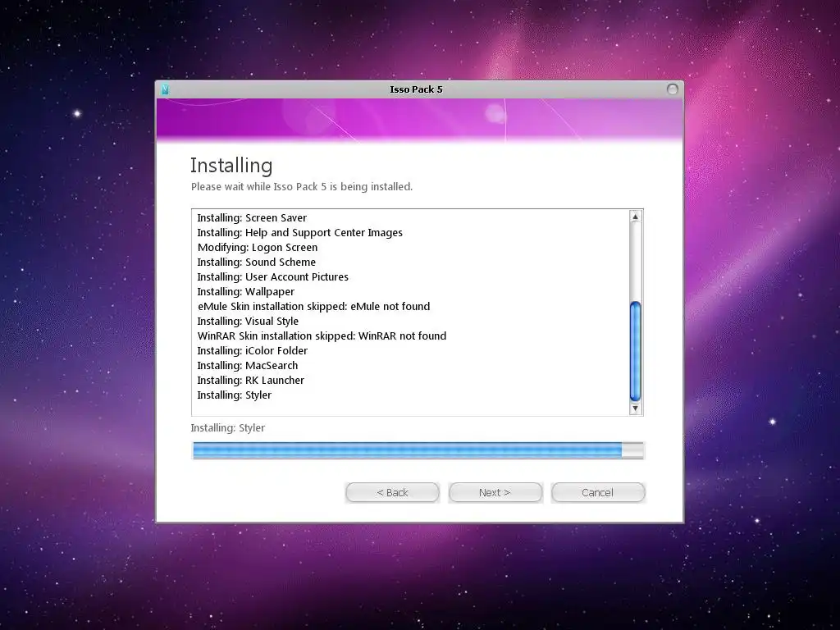Click the Back button
The height and width of the screenshot is (630, 840).
[392, 492]
